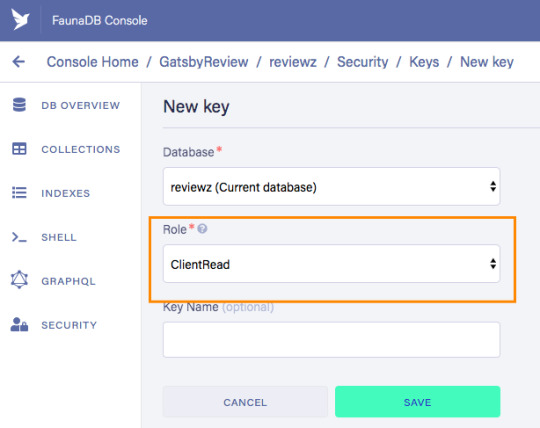
Task: Go back using the left arrow icon
Action: tap(19, 62)
